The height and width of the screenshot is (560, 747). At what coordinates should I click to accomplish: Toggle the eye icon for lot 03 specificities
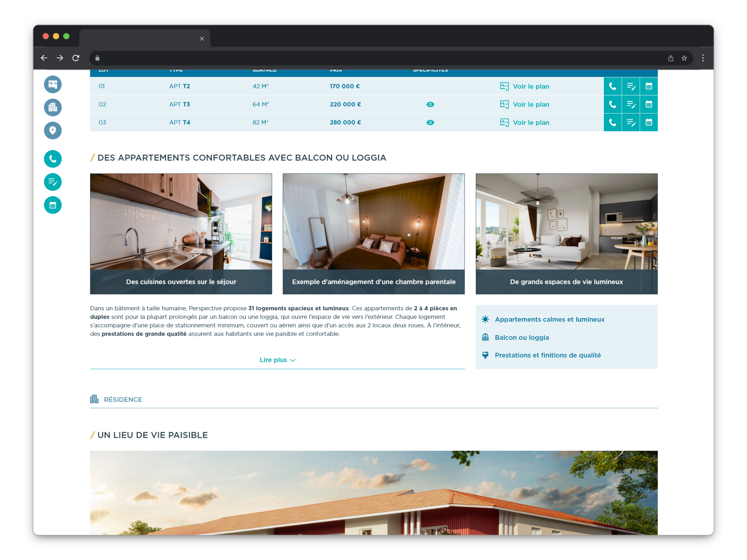pos(430,122)
